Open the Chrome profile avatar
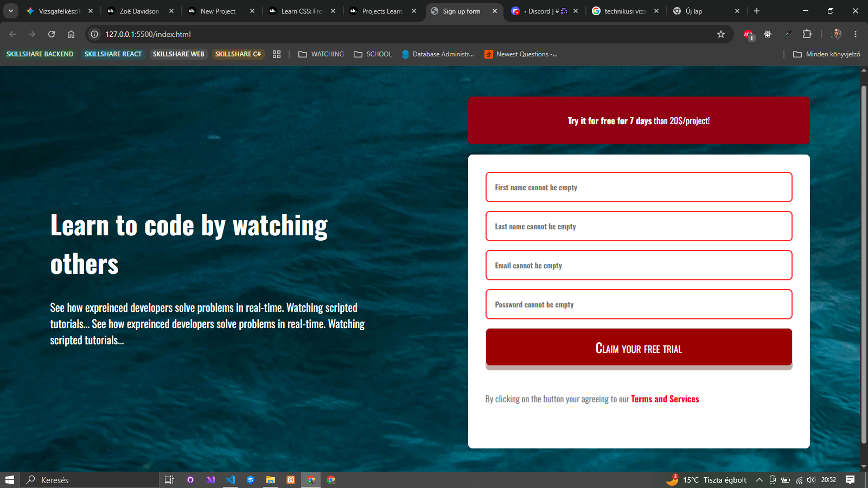Screen dimensions: 868x488 click(836, 34)
